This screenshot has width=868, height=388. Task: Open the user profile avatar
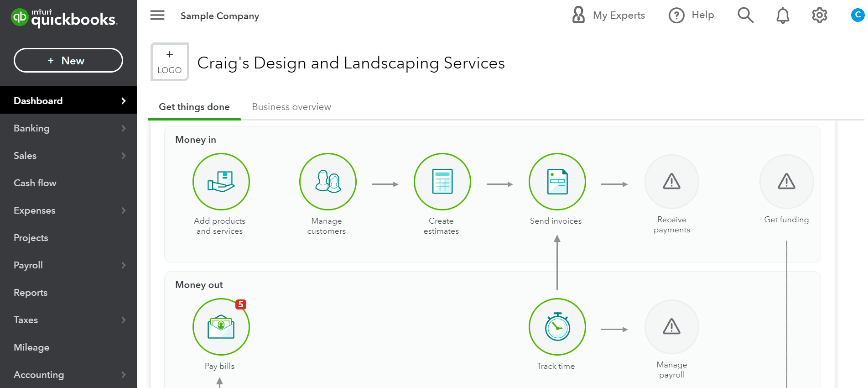click(x=858, y=15)
